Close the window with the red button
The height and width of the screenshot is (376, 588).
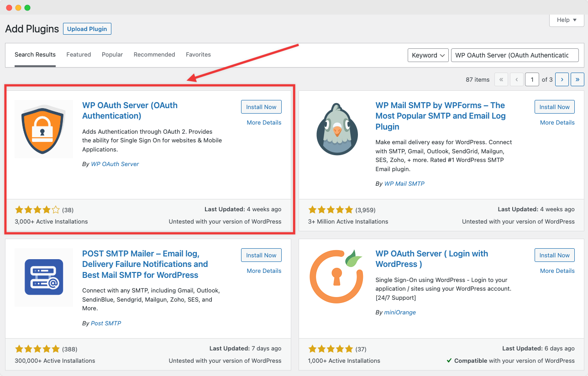coord(9,8)
